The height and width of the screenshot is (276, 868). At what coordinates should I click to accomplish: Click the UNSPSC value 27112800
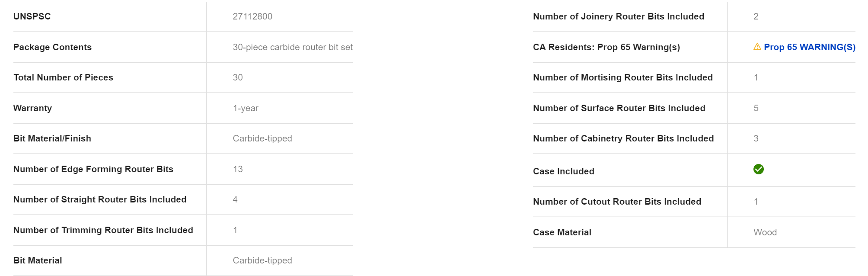click(252, 16)
